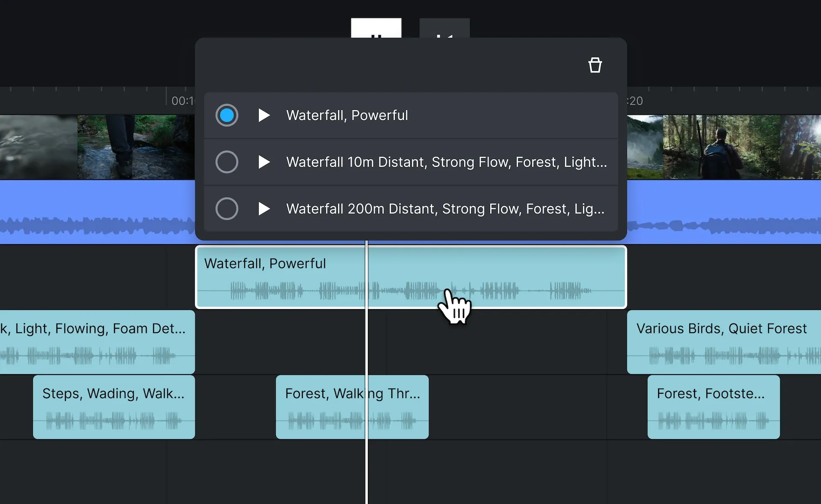Select the Forest, Footste... audio clip
Screen dimensions: 821x504
point(713,407)
